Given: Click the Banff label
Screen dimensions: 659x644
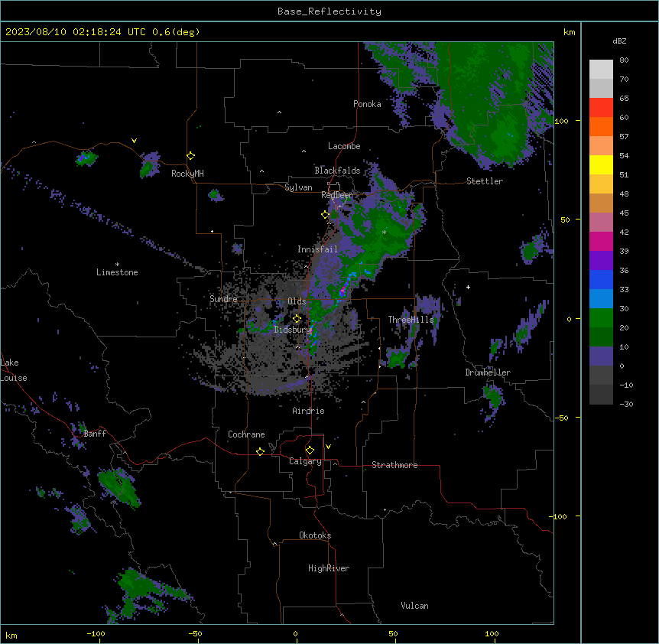Looking at the screenshot, I should pyautogui.click(x=95, y=434).
